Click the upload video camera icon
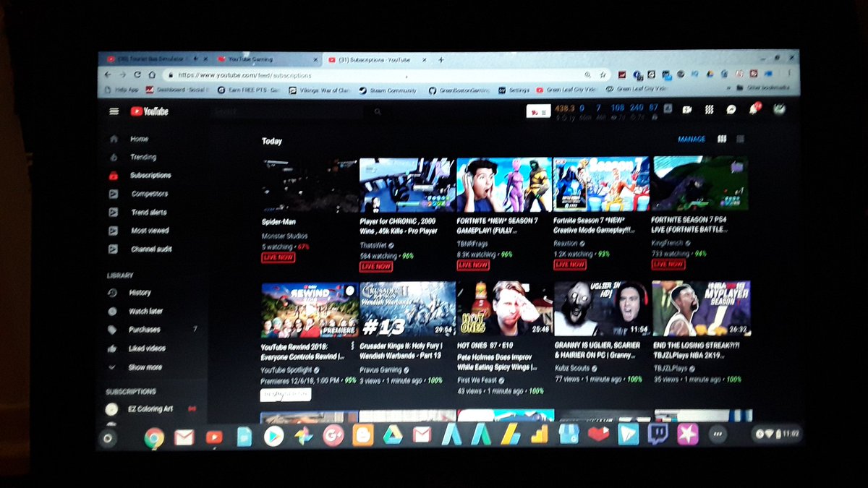Viewport: 868px width, 488px height. click(x=688, y=110)
